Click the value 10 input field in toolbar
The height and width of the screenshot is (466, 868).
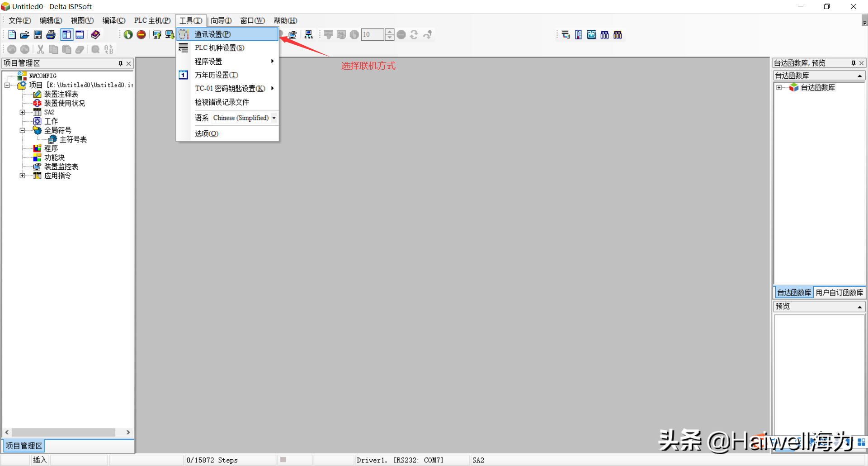click(373, 35)
